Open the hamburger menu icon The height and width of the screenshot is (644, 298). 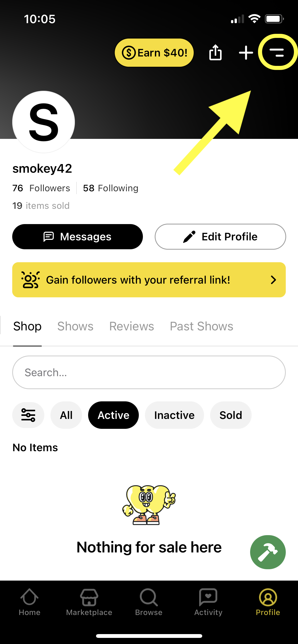point(277,52)
